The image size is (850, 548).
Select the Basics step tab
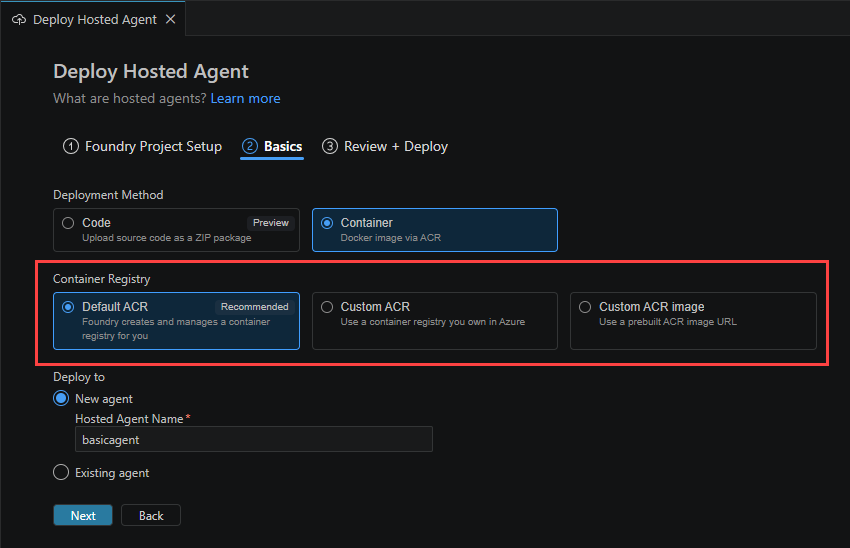[x=272, y=146]
